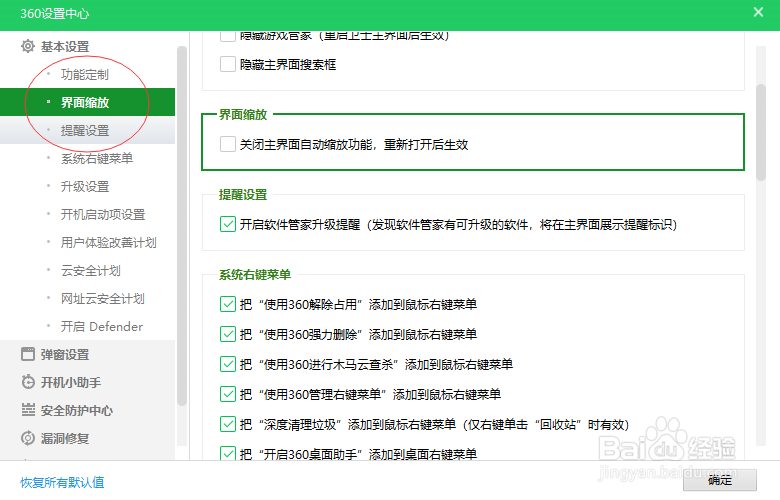Open 网址云安全计划 sidebar item
Screen dimensions: 780x500
102,299
